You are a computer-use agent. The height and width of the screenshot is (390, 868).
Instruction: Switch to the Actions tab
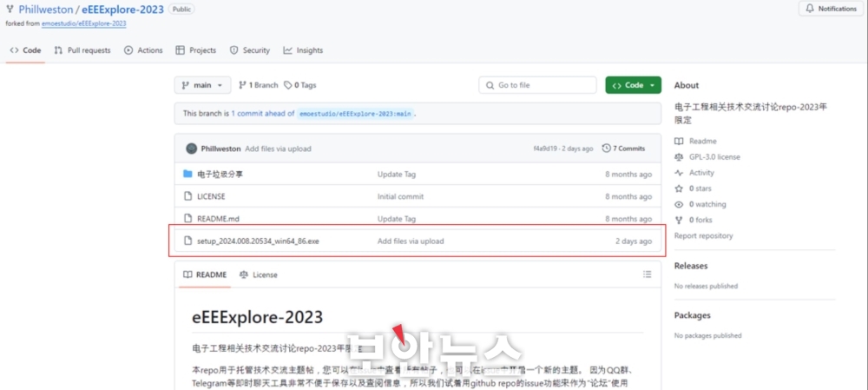143,50
